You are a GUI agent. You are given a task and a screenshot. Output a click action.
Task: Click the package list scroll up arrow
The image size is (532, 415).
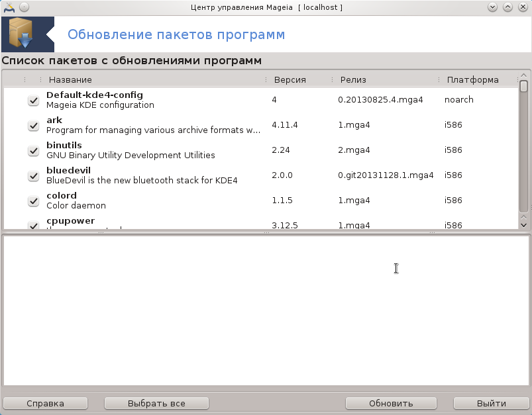tap(523, 75)
